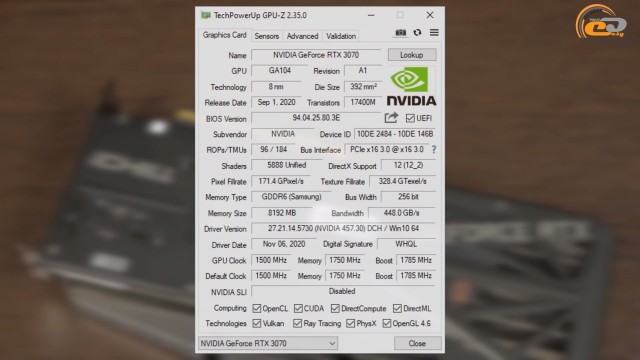Click the Shaders value 5888 Unified

287,165
